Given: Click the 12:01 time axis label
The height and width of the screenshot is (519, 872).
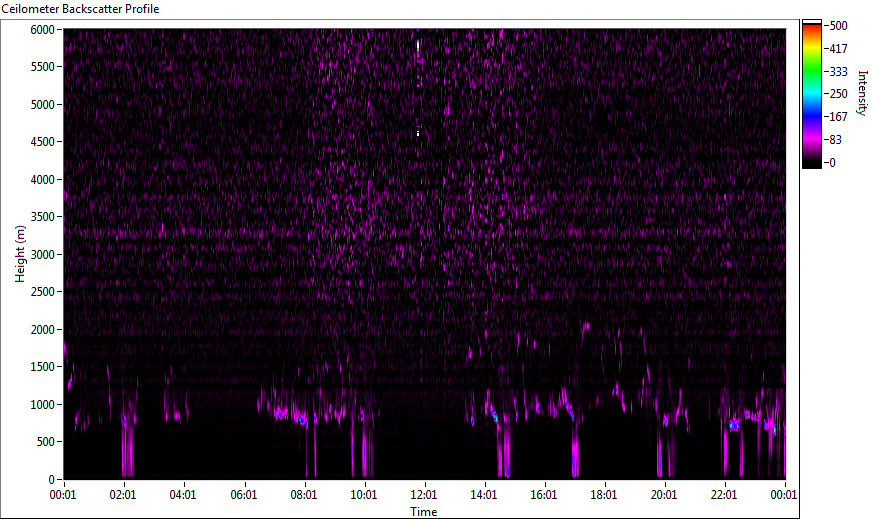Looking at the screenshot, I should coord(424,495).
